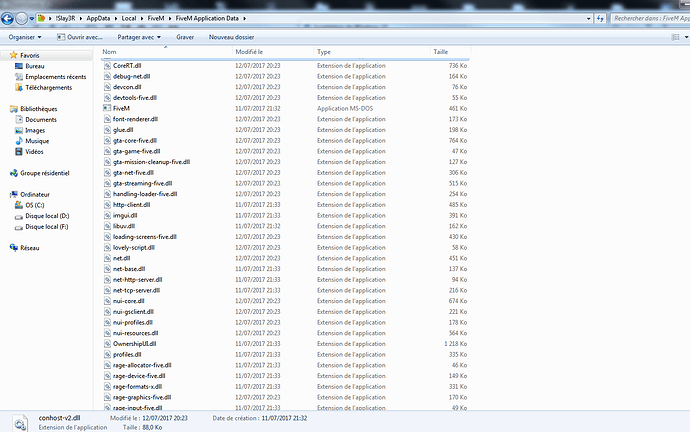Click the glue.dll file icon
The image size is (690, 432).
coord(107,130)
